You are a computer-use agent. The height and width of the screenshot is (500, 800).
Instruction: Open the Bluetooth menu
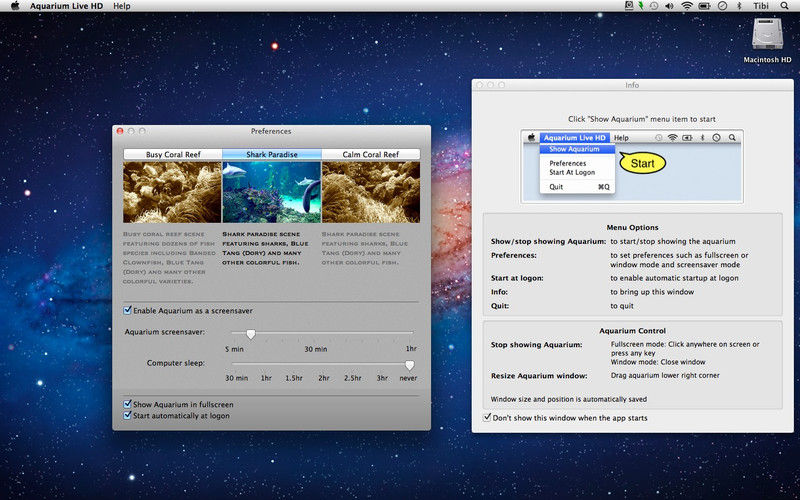pos(738,6)
